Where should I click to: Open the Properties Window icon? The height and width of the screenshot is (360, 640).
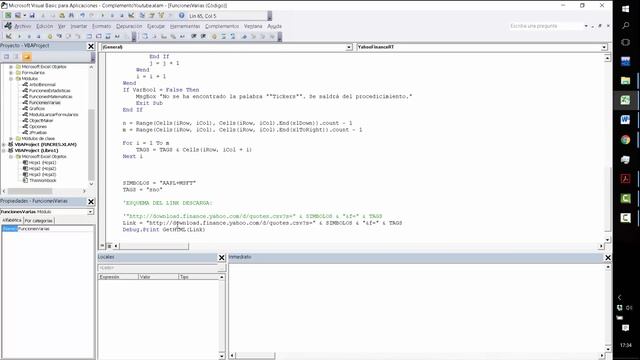coord(151,16)
